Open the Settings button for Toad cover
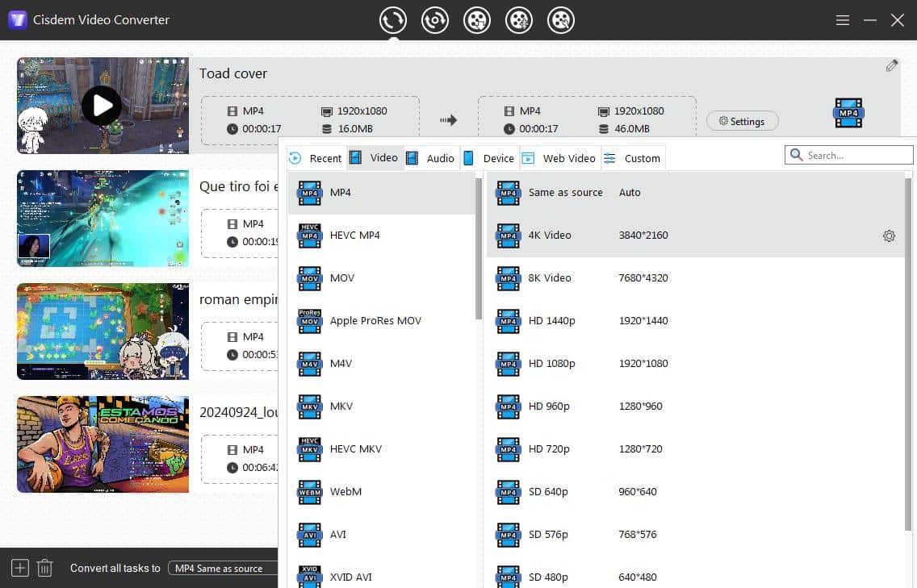The width and height of the screenshot is (917, 588). click(742, 121)
